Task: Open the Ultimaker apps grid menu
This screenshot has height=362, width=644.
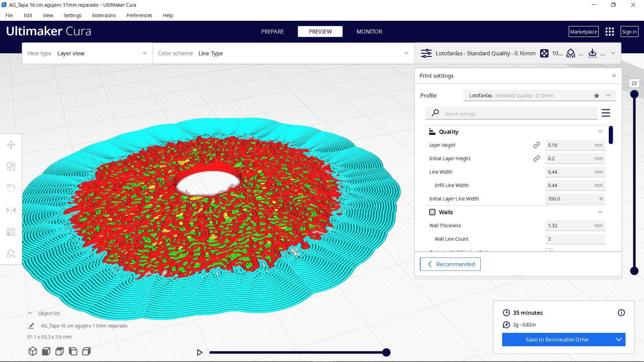Action: 610,32
